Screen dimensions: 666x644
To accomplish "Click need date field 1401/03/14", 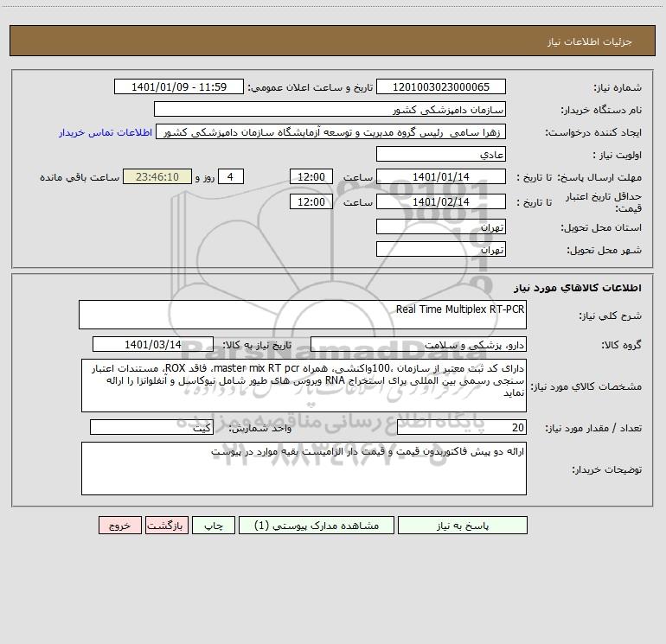I will coord(153,344).
